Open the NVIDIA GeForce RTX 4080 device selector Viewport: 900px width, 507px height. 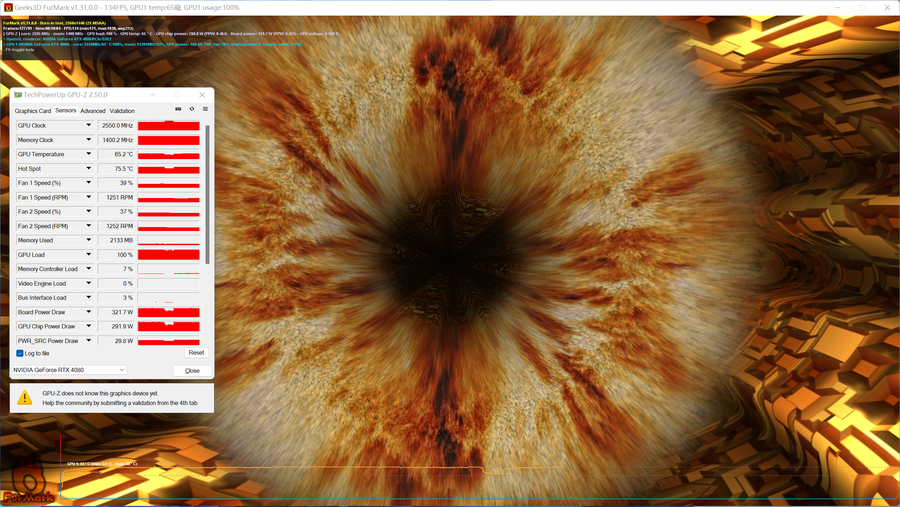(x=69, y=370)
